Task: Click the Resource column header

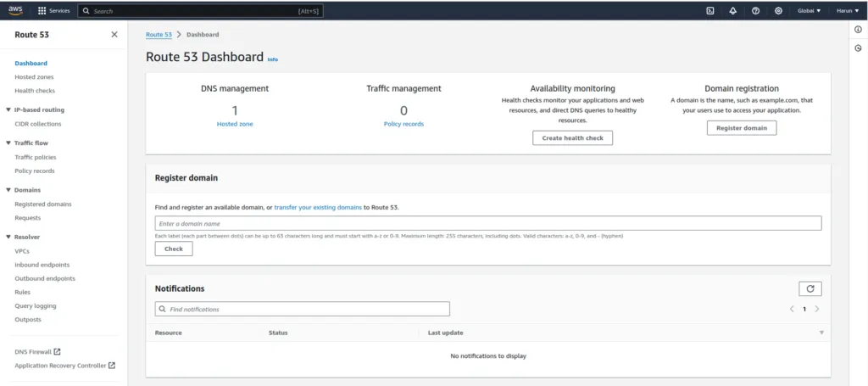Action: point(169,333)
